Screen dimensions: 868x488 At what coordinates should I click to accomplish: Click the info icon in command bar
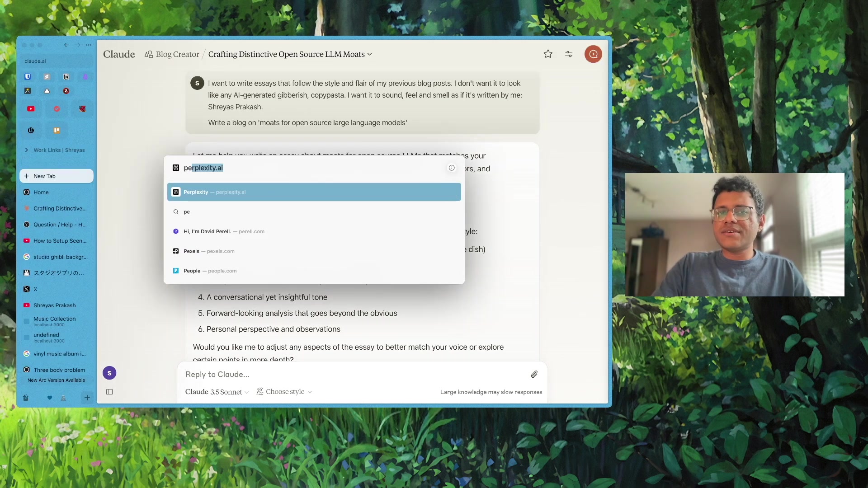(452, 168)
